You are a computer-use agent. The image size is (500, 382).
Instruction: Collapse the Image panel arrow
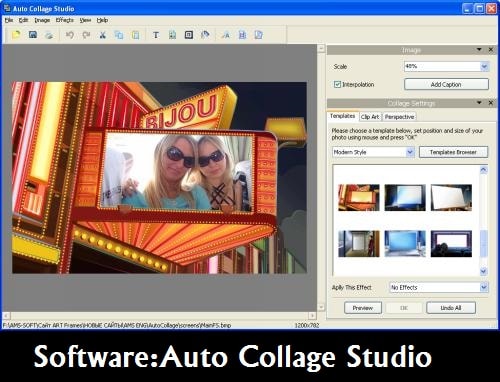point(479,49)
